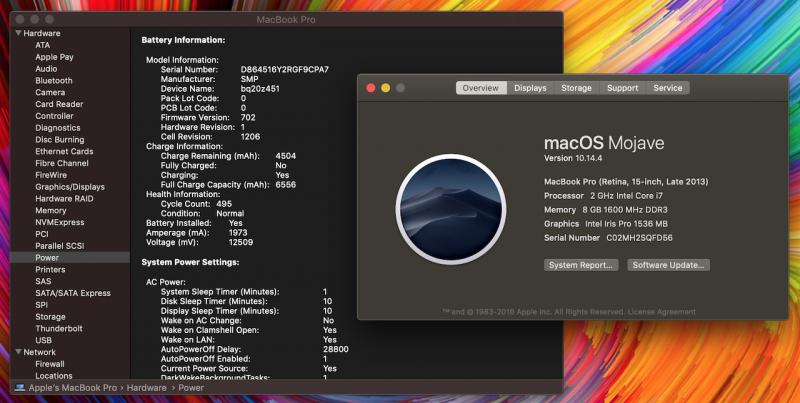Click Charge Remaining value 4504
The image size is (800, 403).
(x=286, y=156)
